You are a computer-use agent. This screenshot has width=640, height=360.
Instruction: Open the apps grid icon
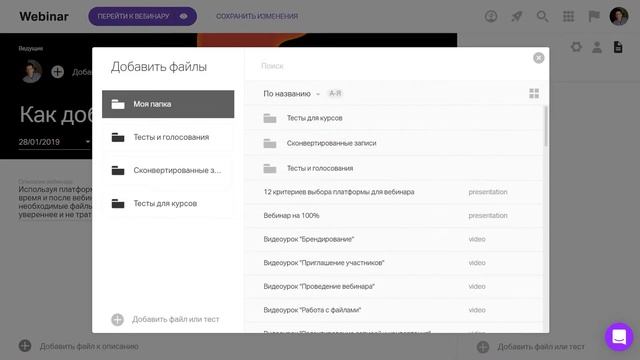[568, 16]
